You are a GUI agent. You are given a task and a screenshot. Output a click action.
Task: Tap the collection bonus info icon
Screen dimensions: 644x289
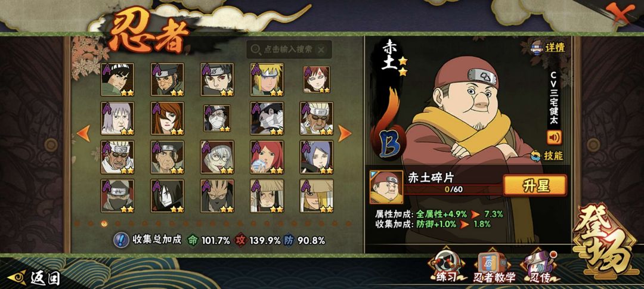click(x=121, y=240)
